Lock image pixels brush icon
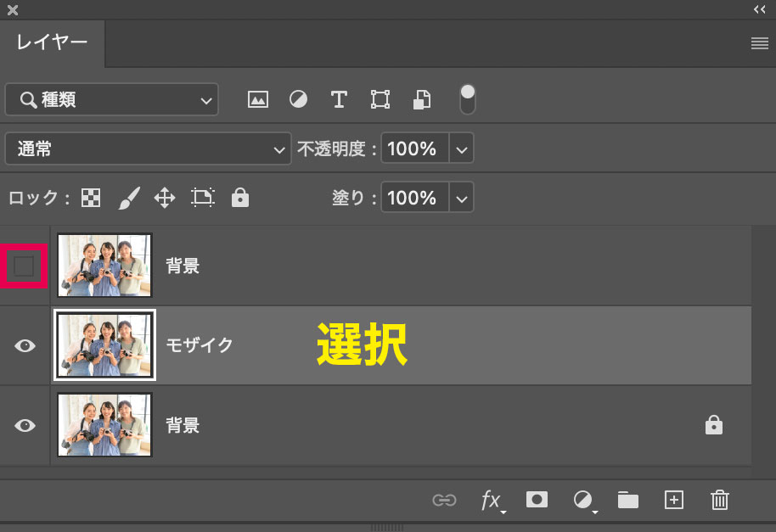The image size is (776, 532). pos(129,198)
